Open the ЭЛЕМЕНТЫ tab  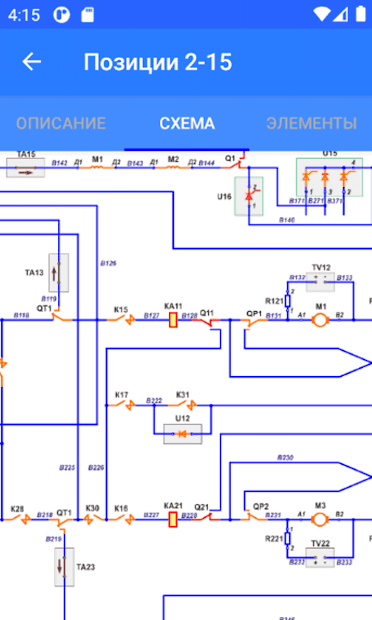pyautogui.click(x=312, y=123)
